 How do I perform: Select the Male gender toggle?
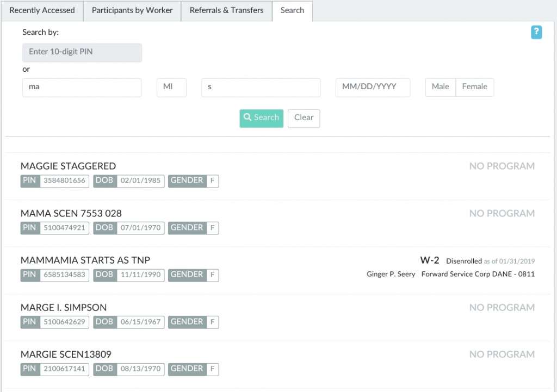(440, 87)
